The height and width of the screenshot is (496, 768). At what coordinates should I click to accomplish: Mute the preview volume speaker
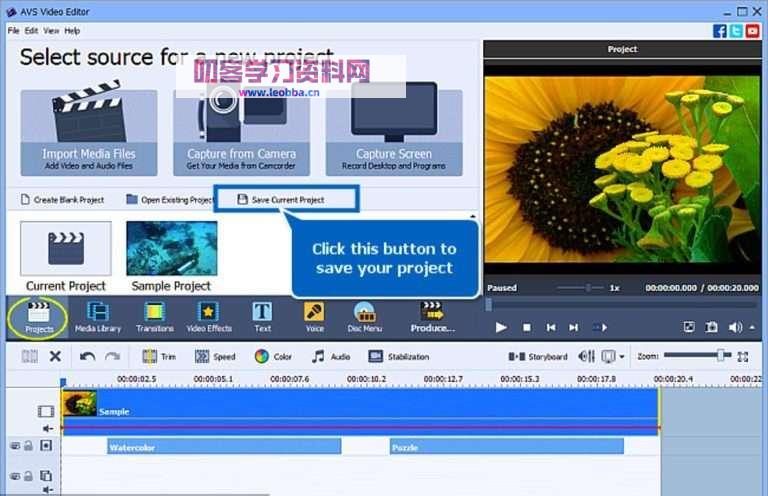coord(735,327)
